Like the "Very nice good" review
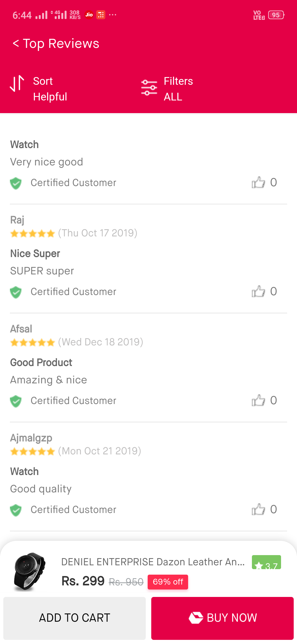297x644 pixels. (258, 182)
